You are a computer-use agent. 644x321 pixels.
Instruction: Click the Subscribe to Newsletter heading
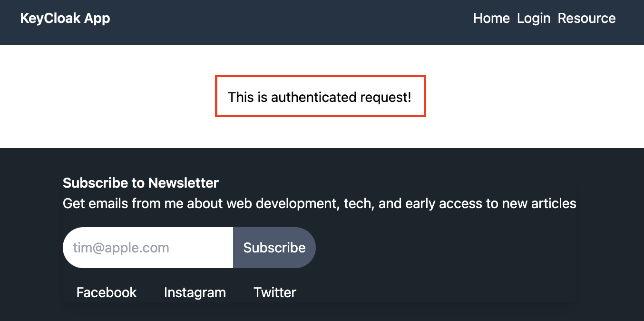point(141,183)
